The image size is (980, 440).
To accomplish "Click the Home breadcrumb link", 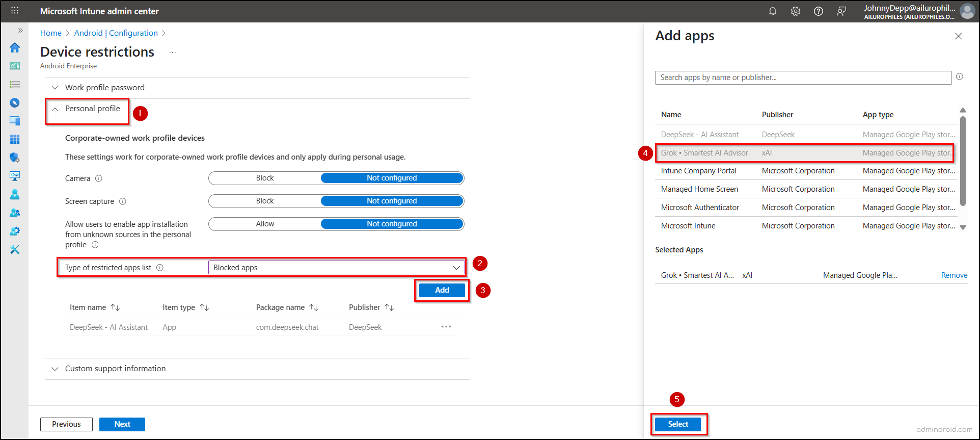I will (x=50, y=33).
